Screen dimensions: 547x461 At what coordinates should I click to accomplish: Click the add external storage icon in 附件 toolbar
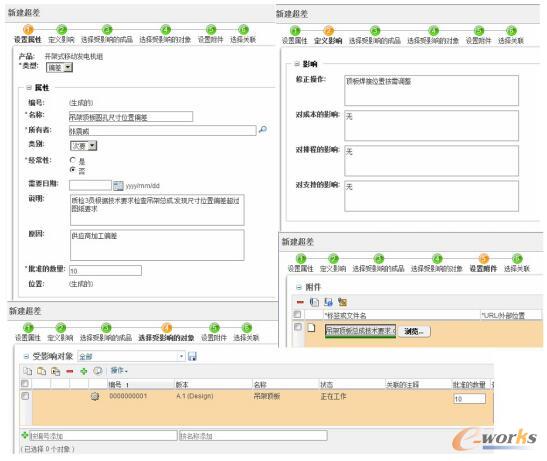pyautogui.click(x=343, y=302)
